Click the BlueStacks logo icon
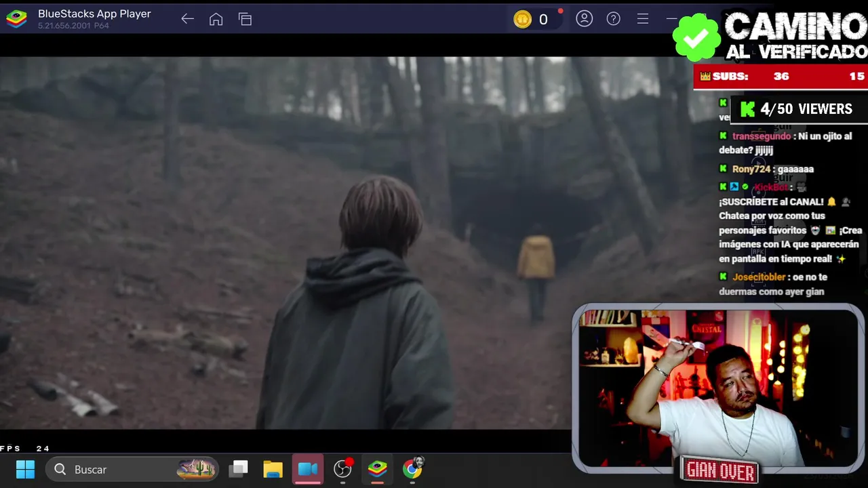Image resolution: width=868 pixels, height=488 pixels. click(x=16, y=19)
